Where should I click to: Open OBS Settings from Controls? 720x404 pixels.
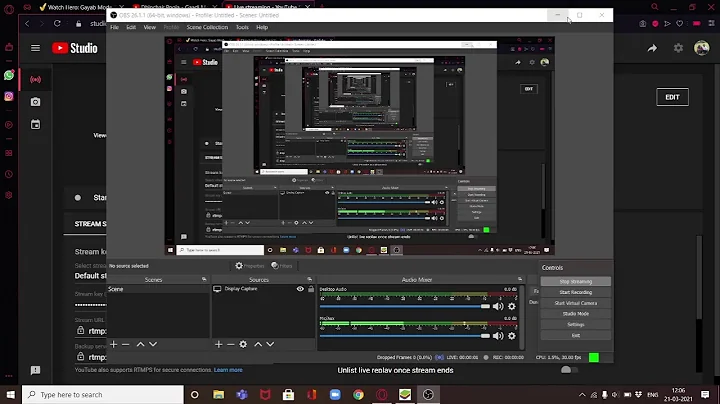point(576,325)
